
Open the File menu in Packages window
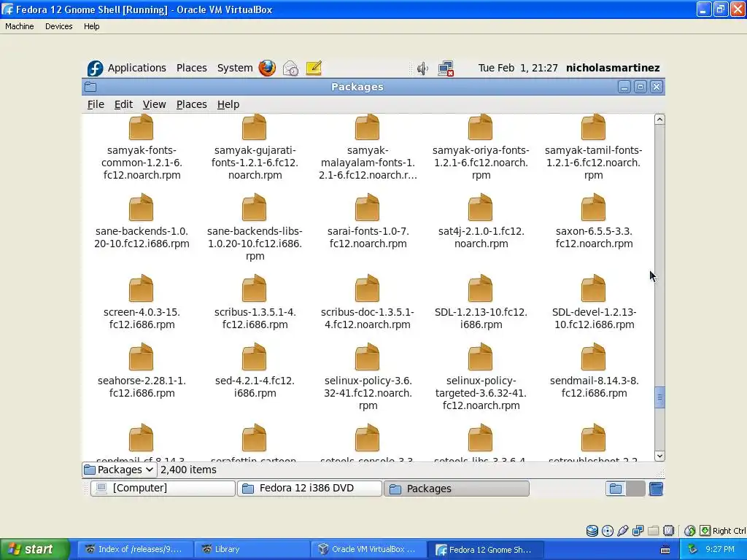96,104
